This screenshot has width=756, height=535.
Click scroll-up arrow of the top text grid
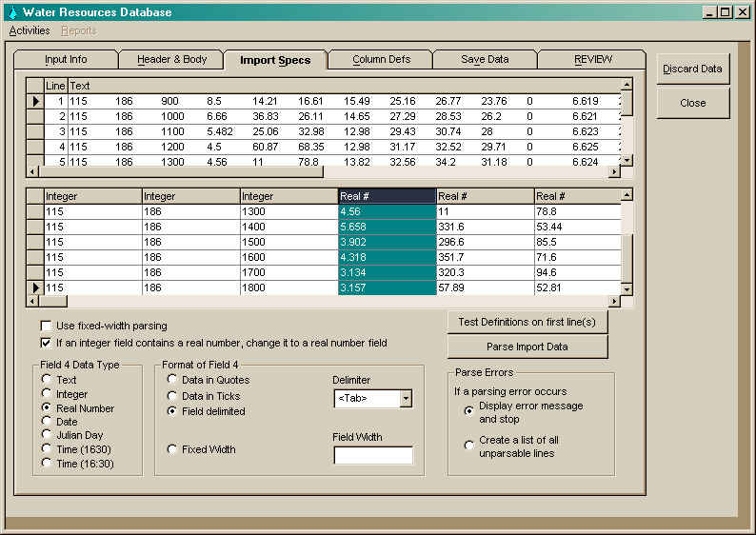point(627,85)
